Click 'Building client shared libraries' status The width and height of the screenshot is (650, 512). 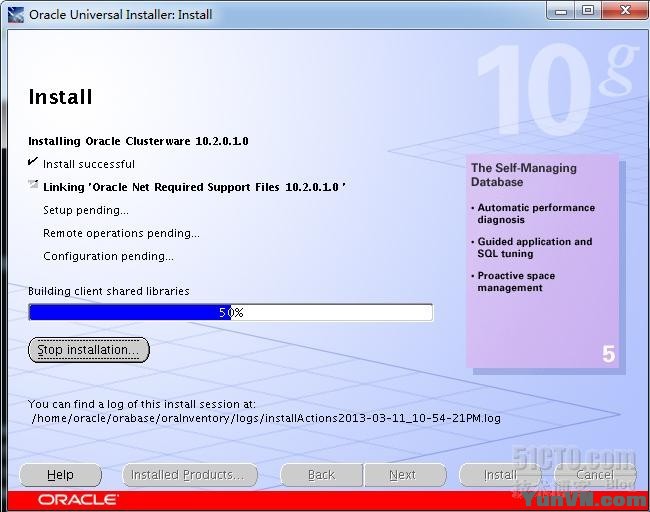tap(109, 291)
